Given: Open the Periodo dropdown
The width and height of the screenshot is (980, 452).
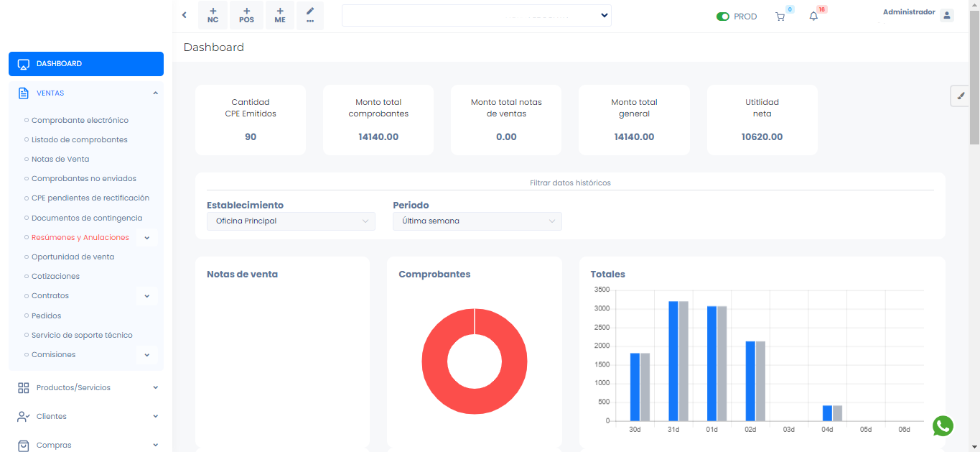Looking at the screenshot, I should coord(477,221).
